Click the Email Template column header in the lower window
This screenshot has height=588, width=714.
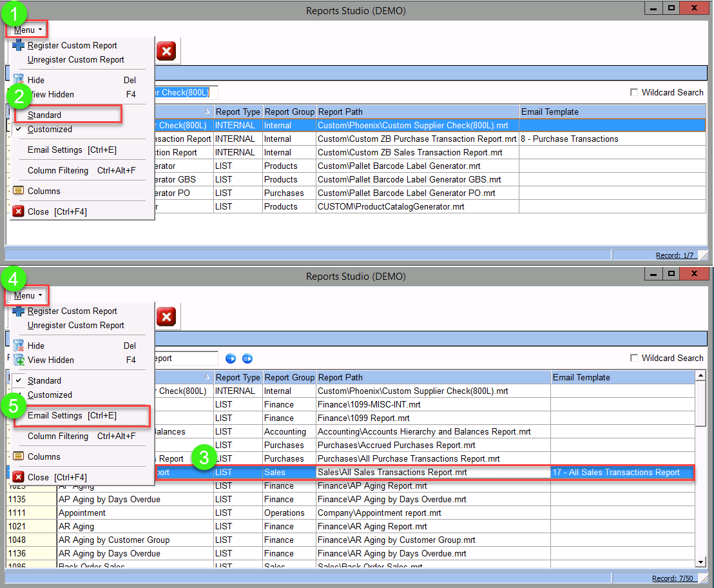pyautogui.click(x=581, y=377)
